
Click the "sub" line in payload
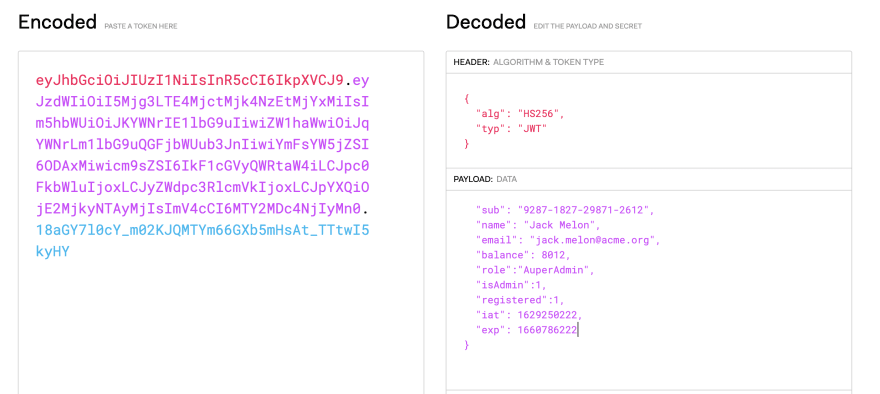[565, 210]
